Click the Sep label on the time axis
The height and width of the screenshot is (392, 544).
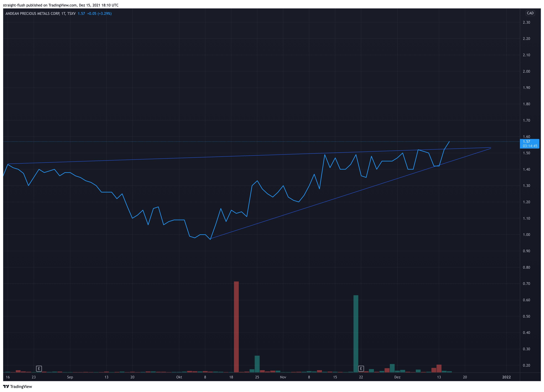[70, 377]
